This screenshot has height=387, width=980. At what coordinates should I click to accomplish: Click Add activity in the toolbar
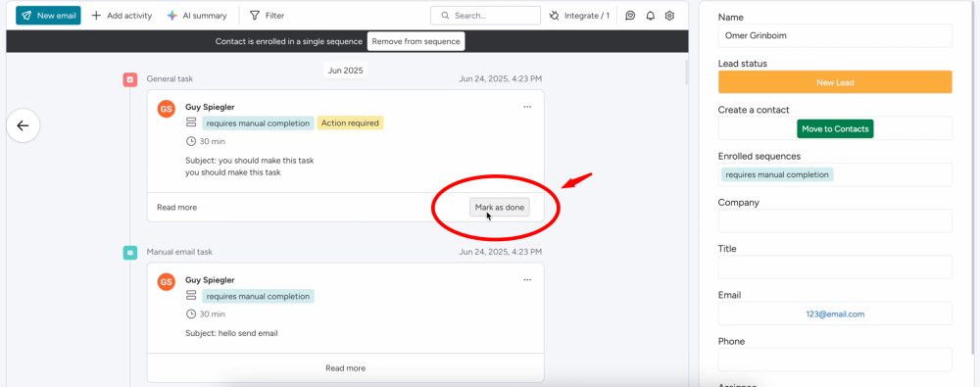(122, 16)
